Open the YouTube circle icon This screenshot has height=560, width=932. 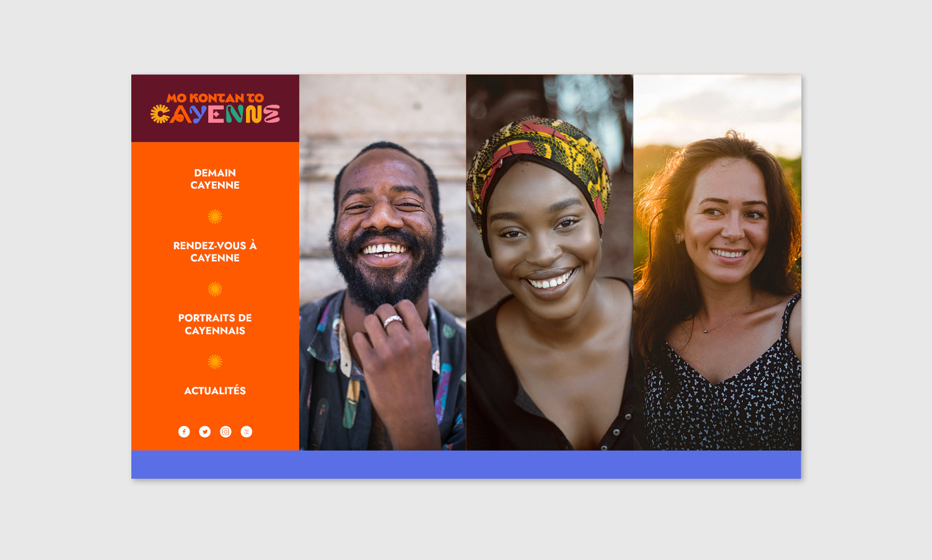tap(246, 431)
